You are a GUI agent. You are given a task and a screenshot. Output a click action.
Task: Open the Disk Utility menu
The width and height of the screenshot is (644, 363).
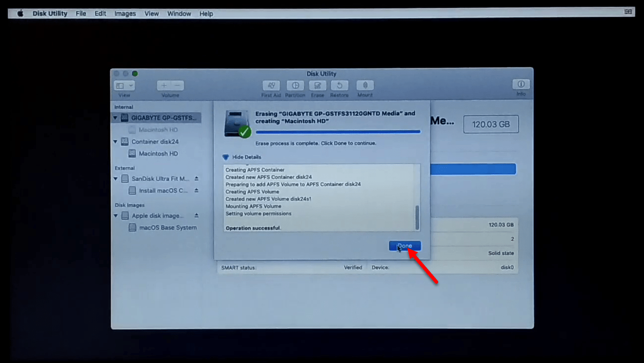(x=50, y=13)
